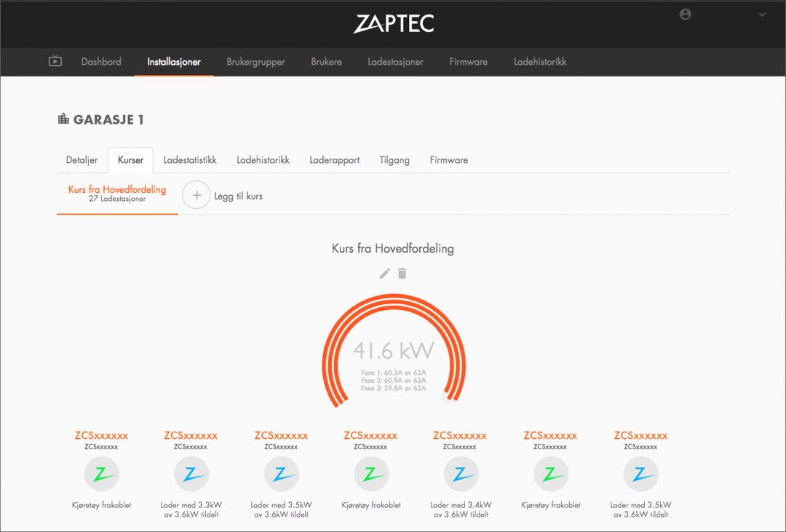Click the plus icon to add a circuit

[x=196, y=195]
